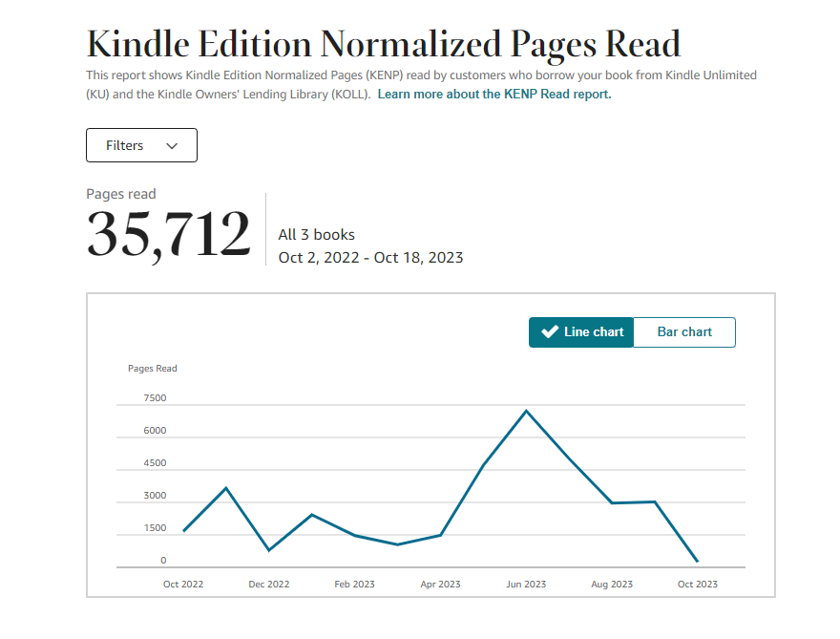
Task: Click the Oct 2, 2022 - Oct 18, 2023 date range
Action: click(x=370, y=258)
